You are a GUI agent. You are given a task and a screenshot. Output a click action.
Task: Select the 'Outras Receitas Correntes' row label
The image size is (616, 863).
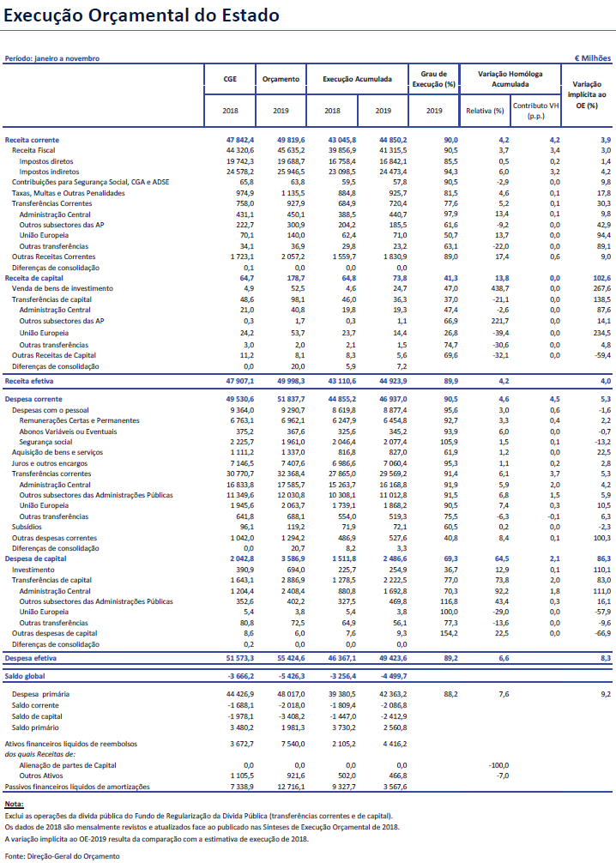point(54,256)
